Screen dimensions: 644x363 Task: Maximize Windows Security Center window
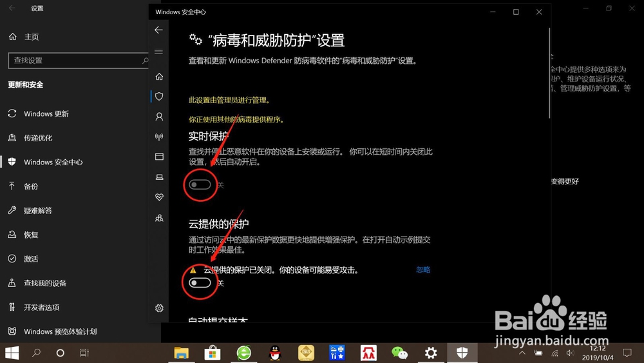point(516,12)
